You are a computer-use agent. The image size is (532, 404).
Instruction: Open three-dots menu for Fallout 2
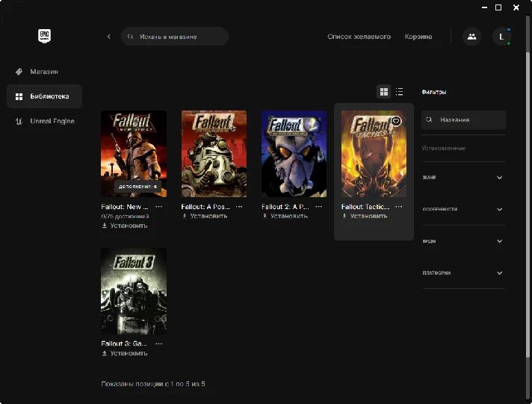[x=319, y=206]
